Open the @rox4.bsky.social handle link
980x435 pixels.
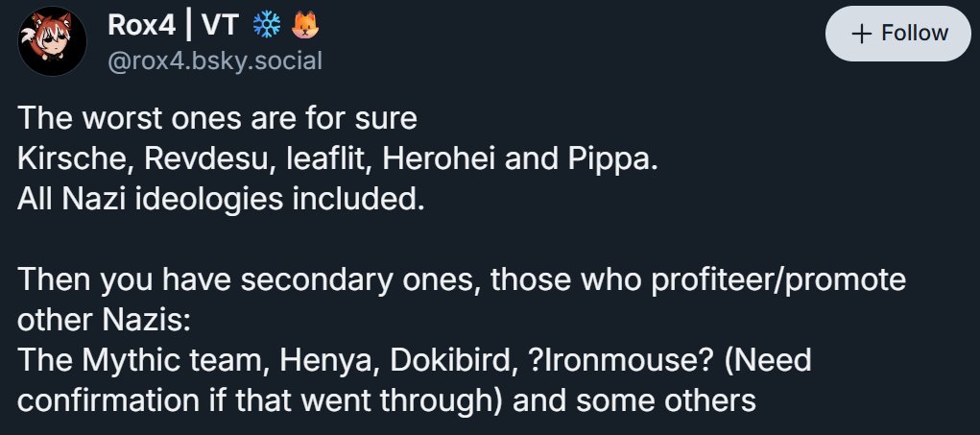[216, 61]
